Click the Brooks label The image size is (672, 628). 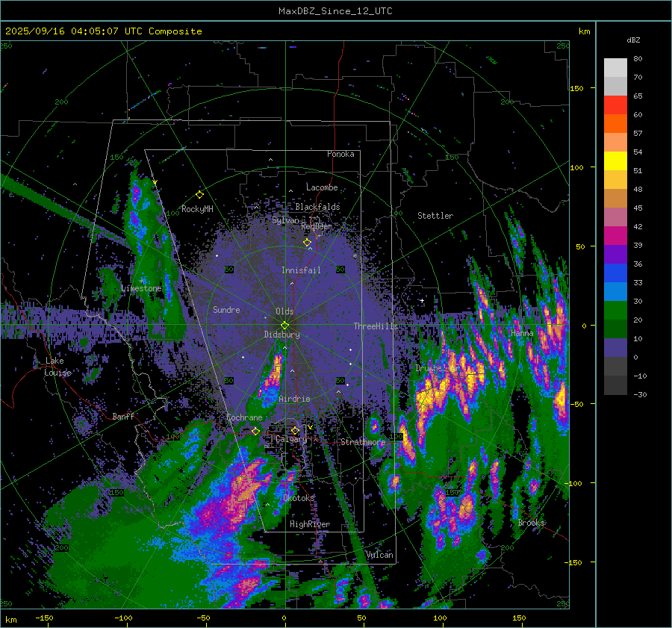point(532,523)
